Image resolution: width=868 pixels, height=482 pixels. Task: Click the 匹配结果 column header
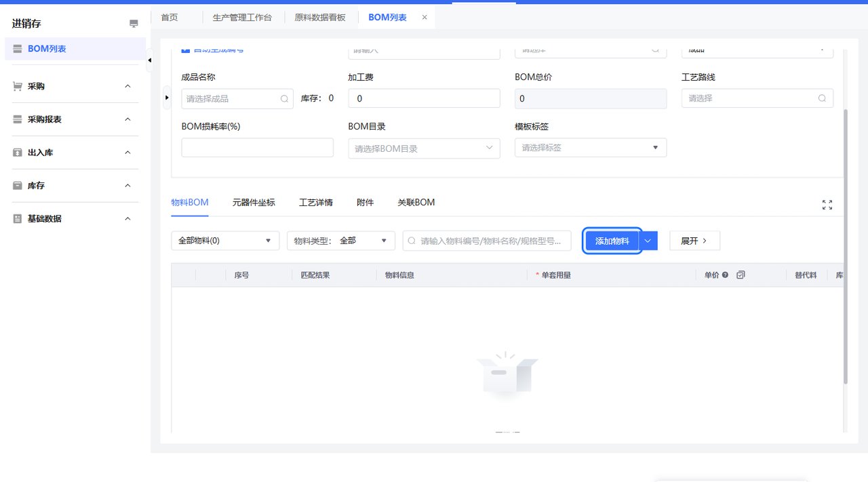click(x=315, y=275)
